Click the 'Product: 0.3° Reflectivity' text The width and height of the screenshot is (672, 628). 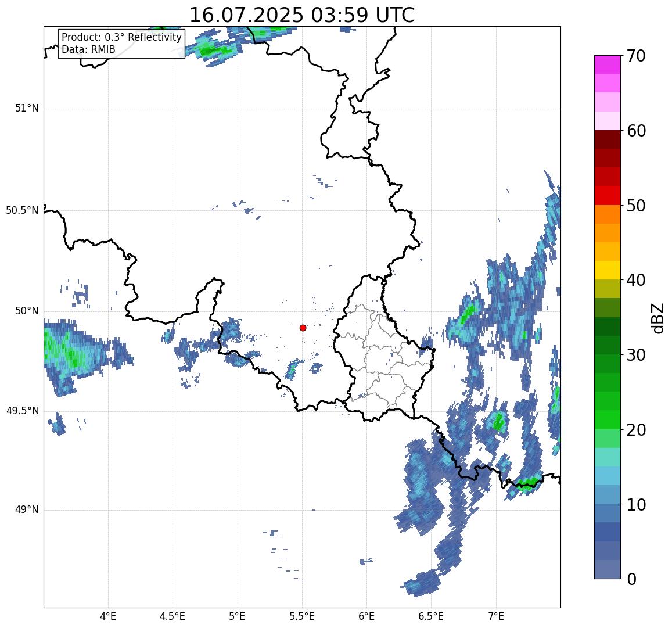pyautogui.click(x=122, y=37)
